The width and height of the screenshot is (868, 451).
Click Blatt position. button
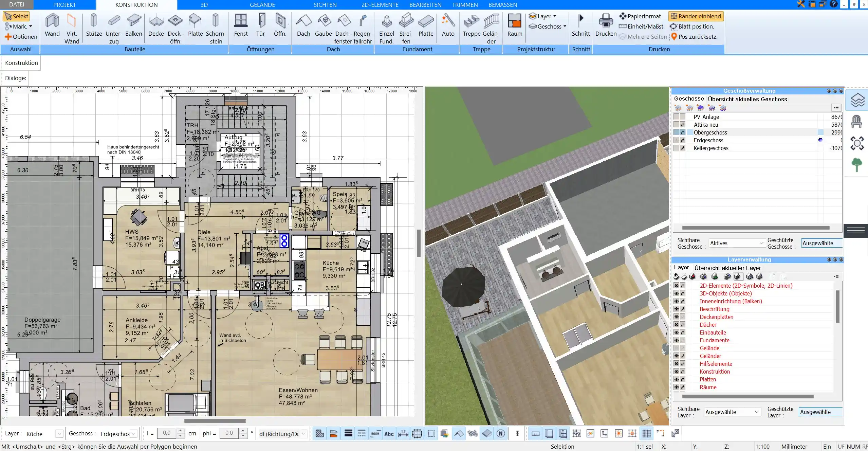click(x=692, y=26)
